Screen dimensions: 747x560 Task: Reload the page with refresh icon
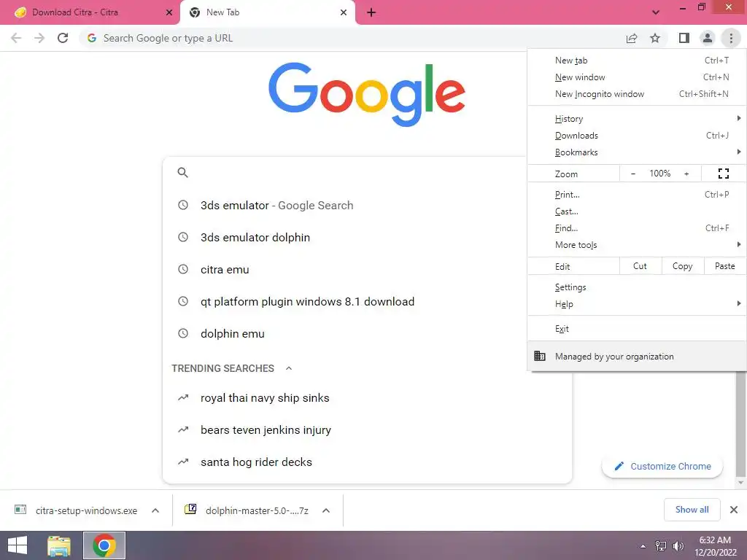(63, 38)
